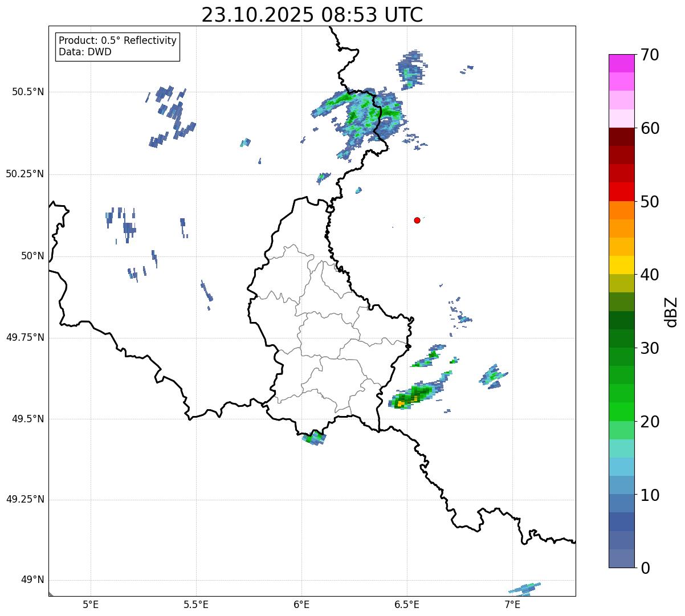
Task: Click the 50.25°N latitude label
Action: pos(25,174)
